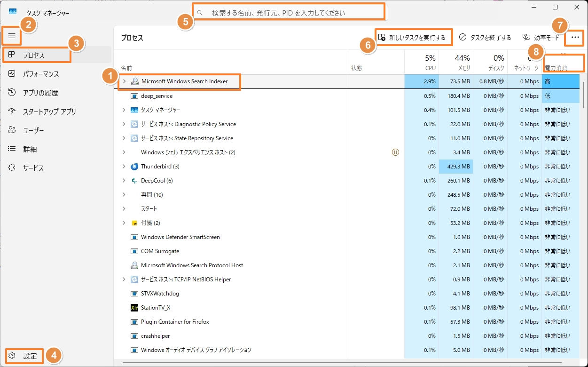Expand the 再開 (10) process group
The image size is (588, 367).
click(124, 195)
